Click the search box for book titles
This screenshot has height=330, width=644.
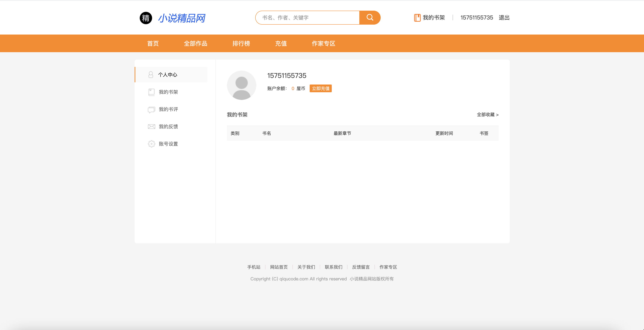coord(307,18)
